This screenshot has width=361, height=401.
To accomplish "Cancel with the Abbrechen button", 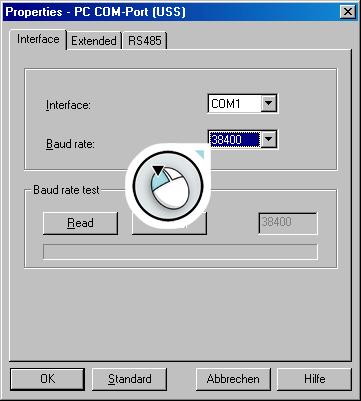I will (233, 379).
